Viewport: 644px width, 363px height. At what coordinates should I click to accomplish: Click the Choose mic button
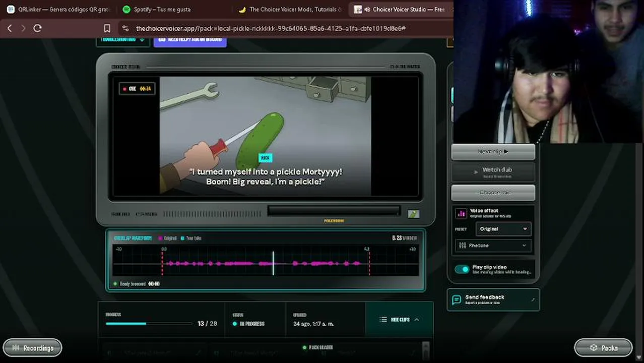pos(493,193)
